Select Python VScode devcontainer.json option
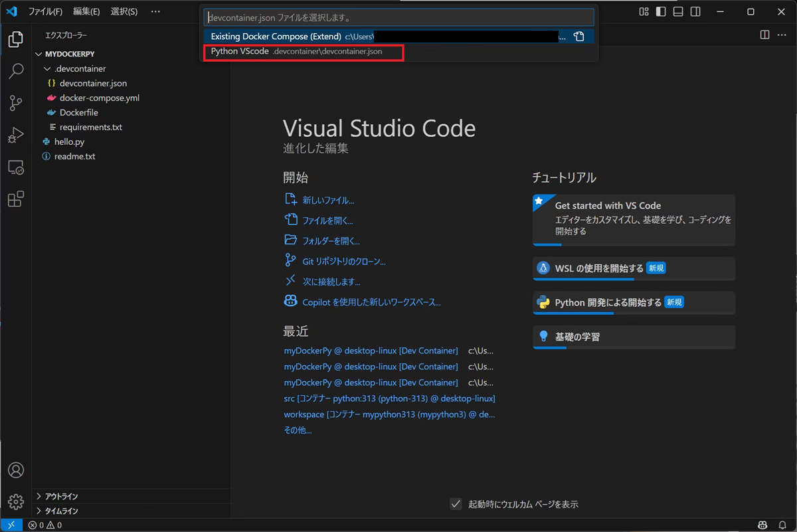The height and width of the screenshot is (532, 797). pyautogui.click(x=398, y=51)
